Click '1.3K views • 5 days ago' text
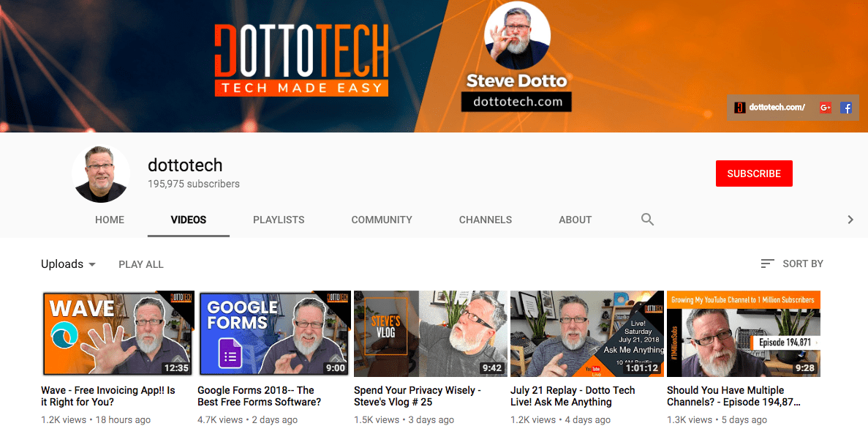The image size is (868, 437). (x=717, y=420)
